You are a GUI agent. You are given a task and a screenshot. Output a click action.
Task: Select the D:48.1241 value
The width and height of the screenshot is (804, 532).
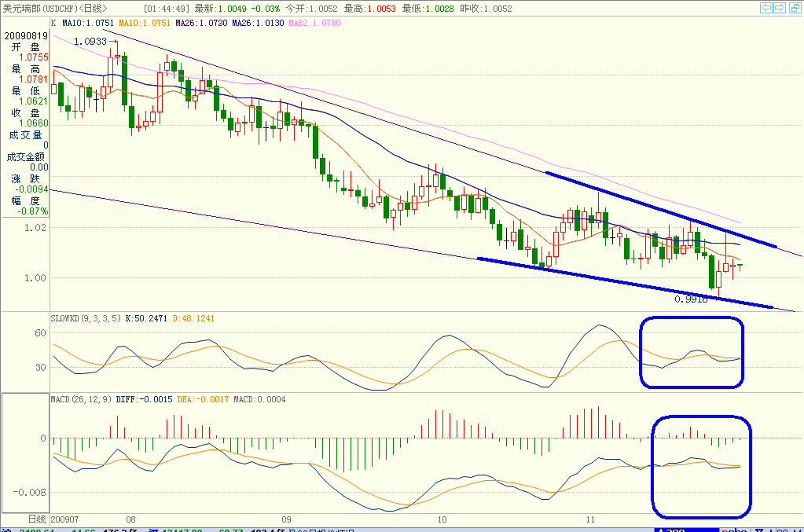click(x=193, y=319)
